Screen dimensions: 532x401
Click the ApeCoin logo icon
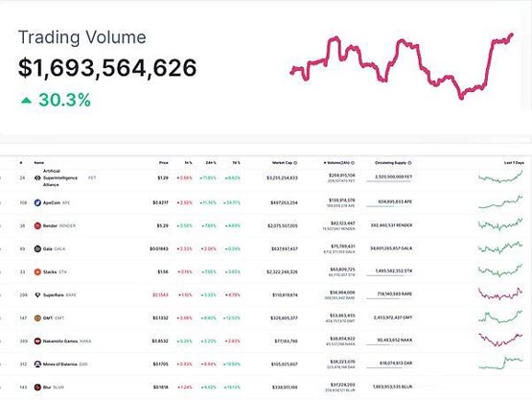[37, 202]
